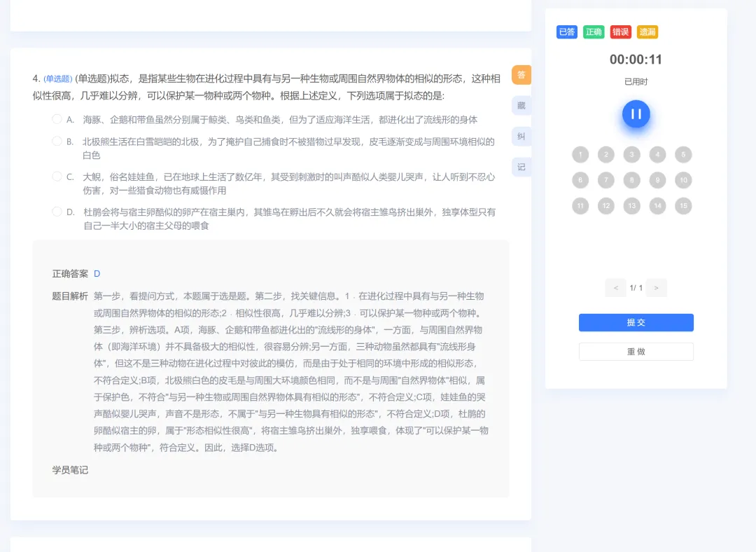Click the elapsed timer 00:00:11
Image resolution: width=756 pixels, height=552 pixels.
pos(636,60)
